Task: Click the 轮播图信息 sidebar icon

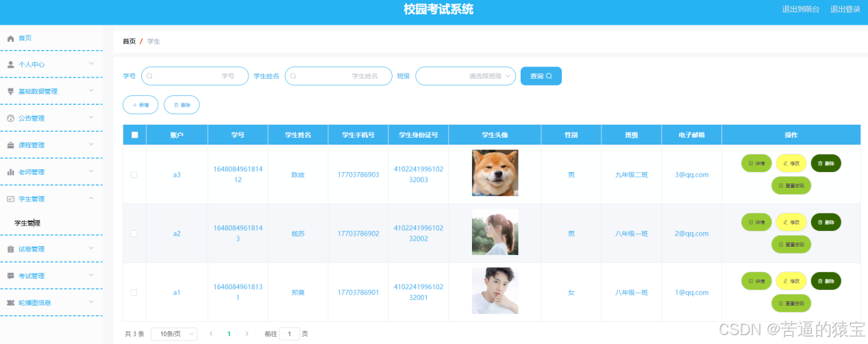Action: [10, 303]
